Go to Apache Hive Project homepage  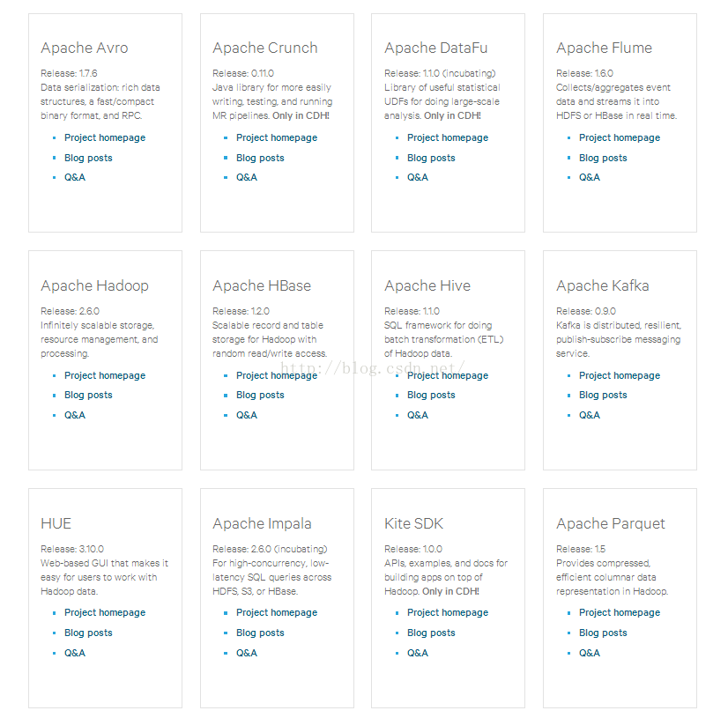tap(448, 375)
